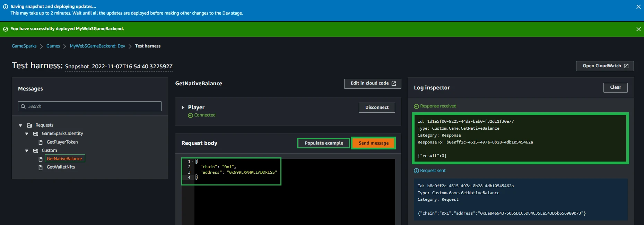Image resolution: width=644 pixels, height=225 pixels.
Task: Click the Requests folder icon
Action: tap(29, 125)
